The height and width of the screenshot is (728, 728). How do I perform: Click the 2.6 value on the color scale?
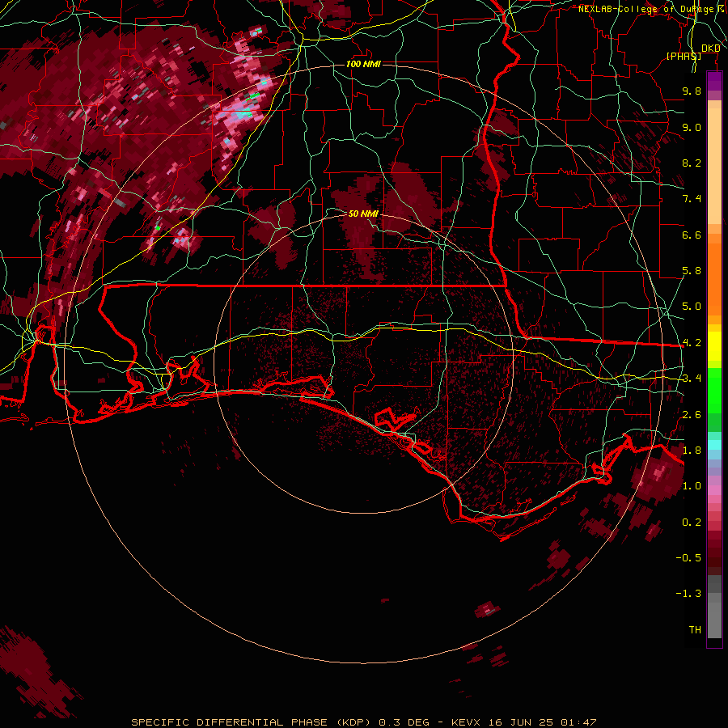pos(692,415)
